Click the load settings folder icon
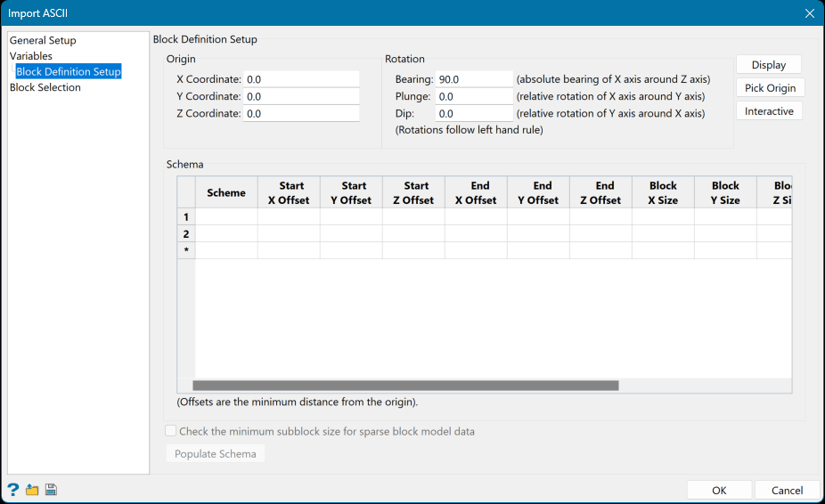The width and height of the screenshot is (825, 504). click(x=32, y=490)
